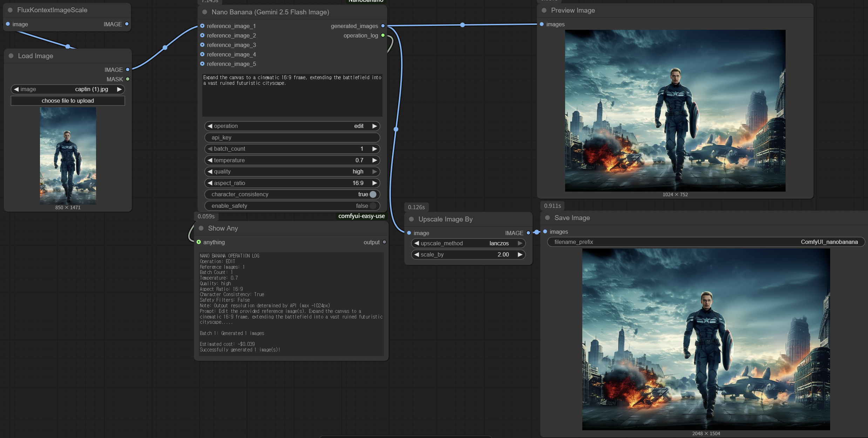The width and height of the screenshot is (868, 438).
Task: Collapse the Show Any node via its dot
Action: (x=201, y=228)
